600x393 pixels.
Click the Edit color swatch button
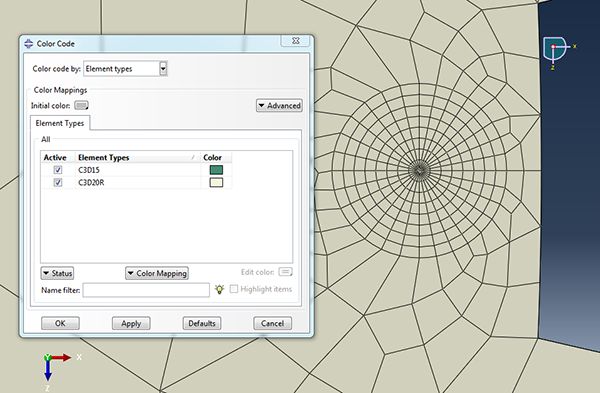point(285,272)
